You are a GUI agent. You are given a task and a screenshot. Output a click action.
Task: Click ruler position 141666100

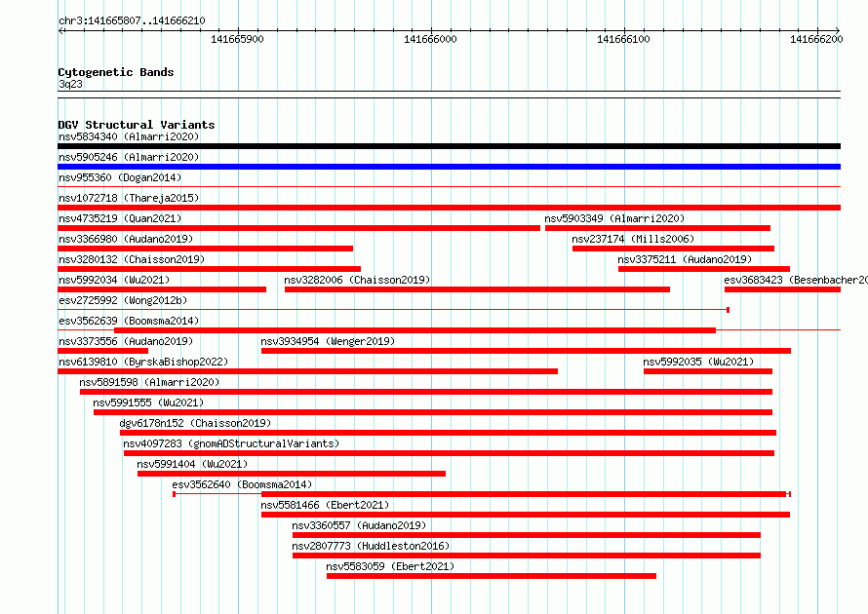(623, 39)
